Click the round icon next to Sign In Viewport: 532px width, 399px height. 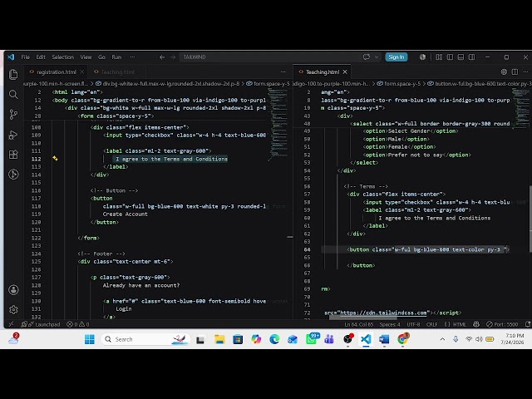422,57
